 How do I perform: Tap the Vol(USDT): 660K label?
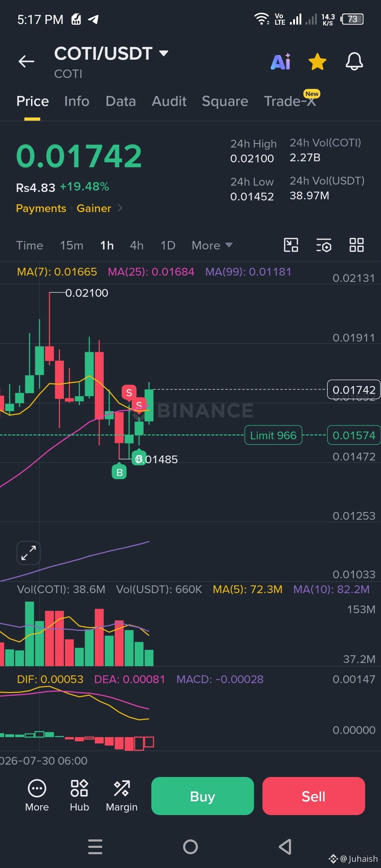(x=159, y=589)
